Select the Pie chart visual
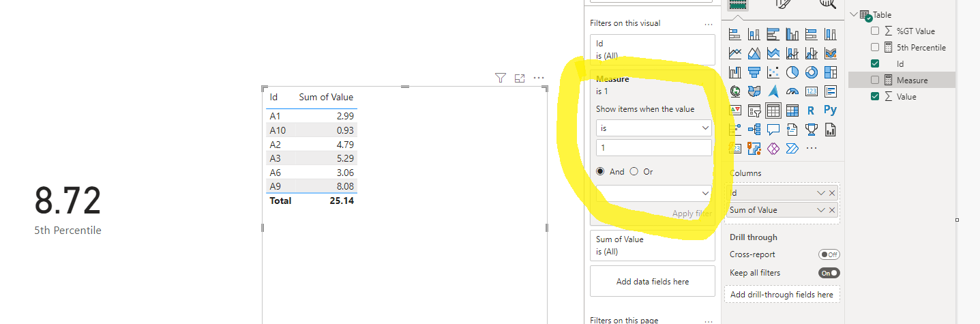Viewport: 980px width, 324px height. click(x=792, y=72)
